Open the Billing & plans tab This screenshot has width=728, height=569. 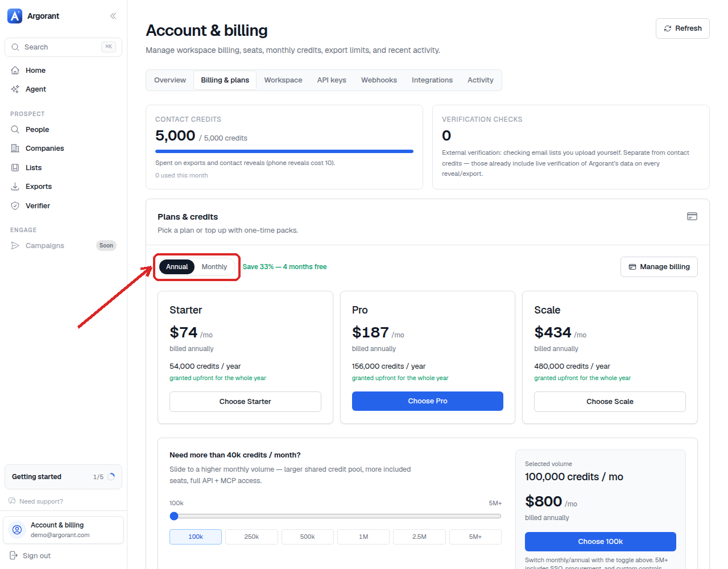coord(225,80)
